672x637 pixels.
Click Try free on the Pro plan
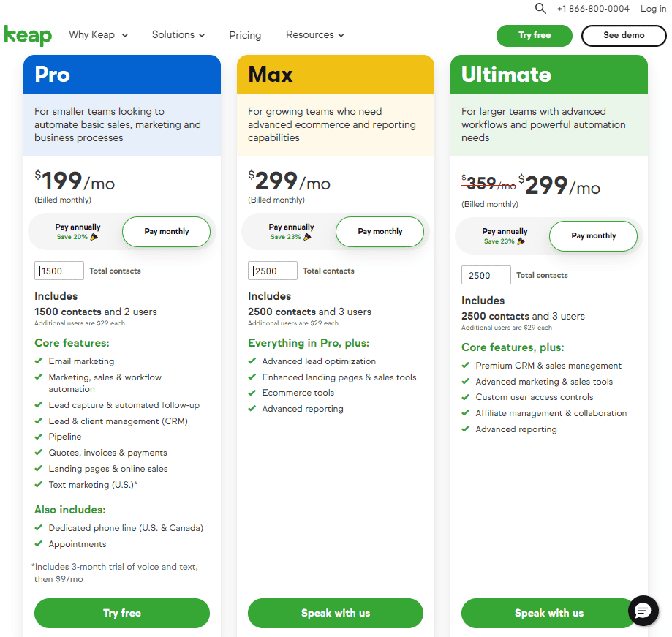point(121,613)
